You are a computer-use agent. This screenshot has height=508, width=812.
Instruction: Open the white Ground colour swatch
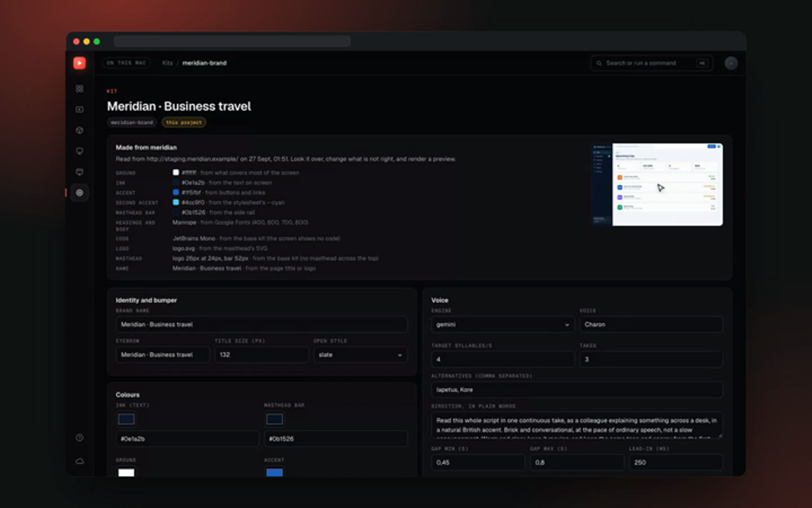pos(126,472)
